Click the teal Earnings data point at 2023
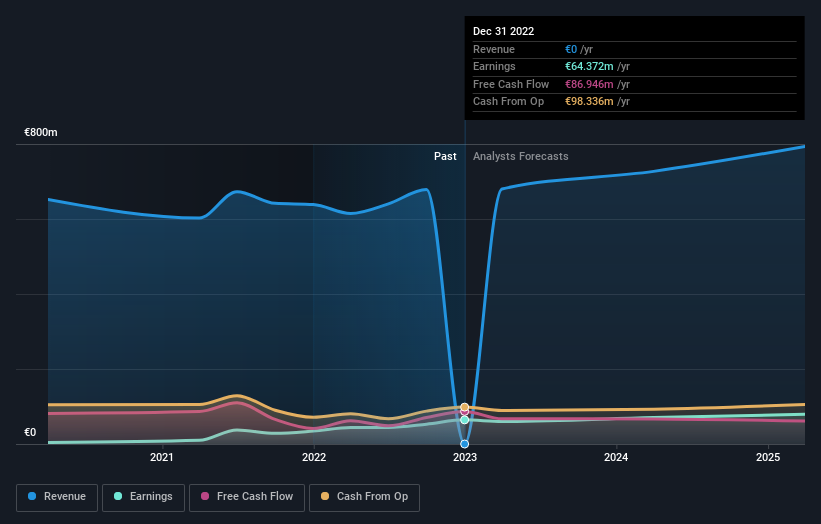Screen dimensions: 821x524 [464, 420]
